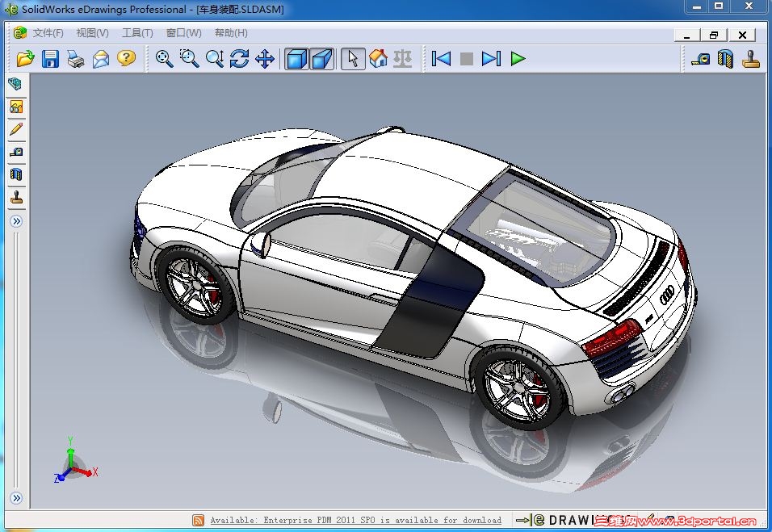
Task: Open the Cross Section tool in the top-right toolbar
Action: coord(726,59)
